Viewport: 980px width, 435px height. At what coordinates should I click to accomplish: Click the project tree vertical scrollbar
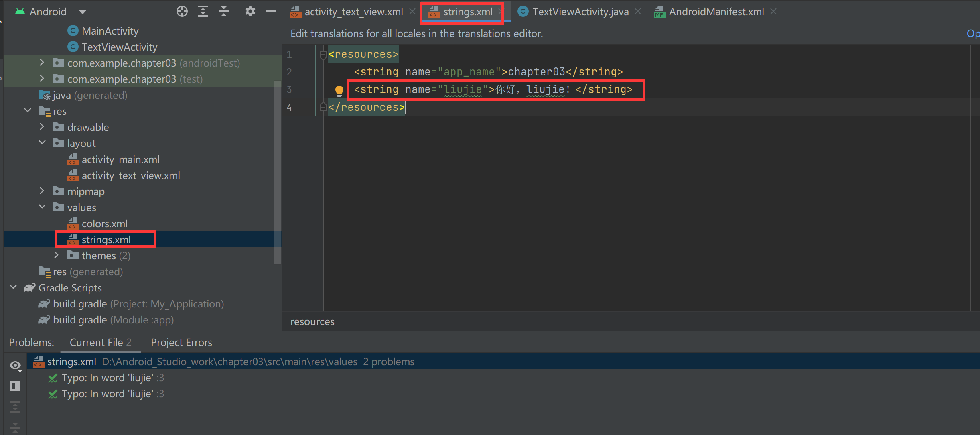tap(278, 173)
